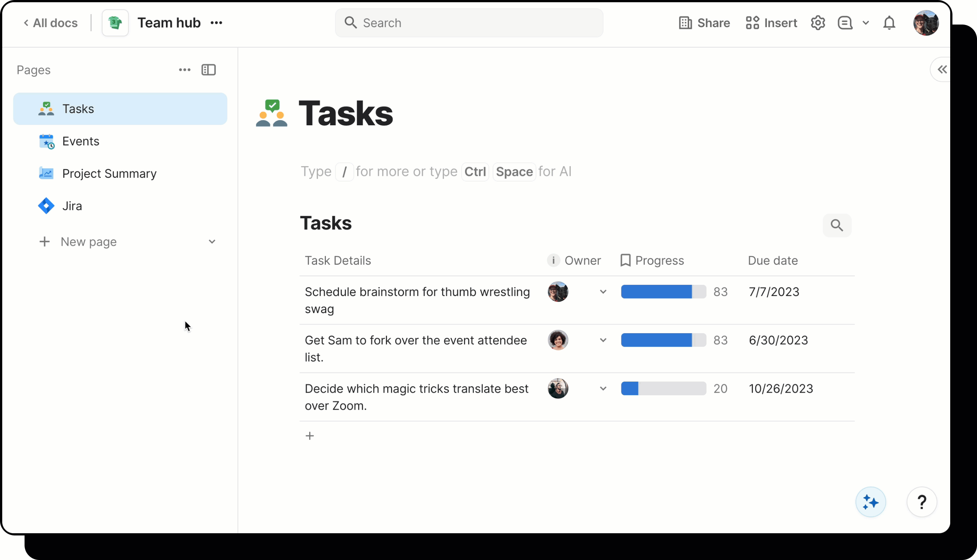Viewport: 977px width, 560px height.
Task: Open the comments icon in header
Action: pyautogui.click(x=845, y=23)
